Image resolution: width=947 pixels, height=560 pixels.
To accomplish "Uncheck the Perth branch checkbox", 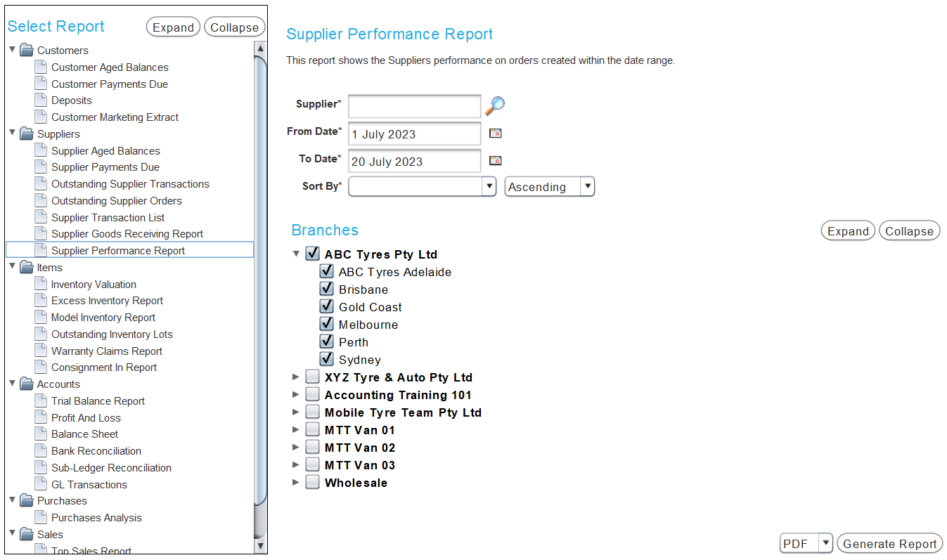I will click(326, 342).
